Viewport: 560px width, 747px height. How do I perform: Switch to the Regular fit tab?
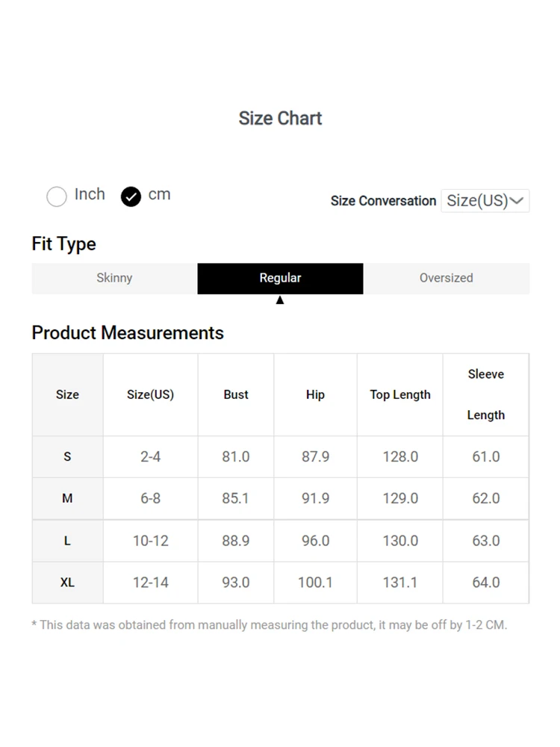tap(280, 278)
